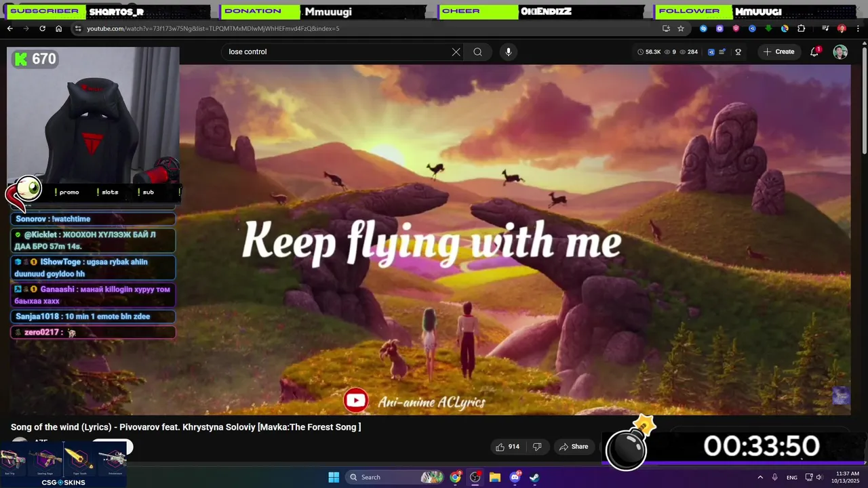The height and width of the screenshot is (488, 868).
Task: Open the blue square YouTube toolbar icon
Action: [x=711, y=52]
